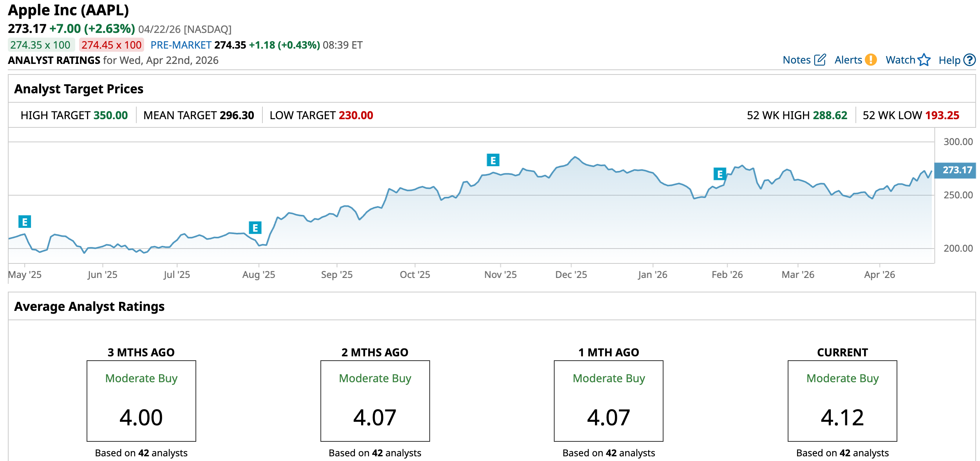Click the earnings E marker near Aug '25
The width and height of the screenshot is (980, 461).
[x=255, y=227]
